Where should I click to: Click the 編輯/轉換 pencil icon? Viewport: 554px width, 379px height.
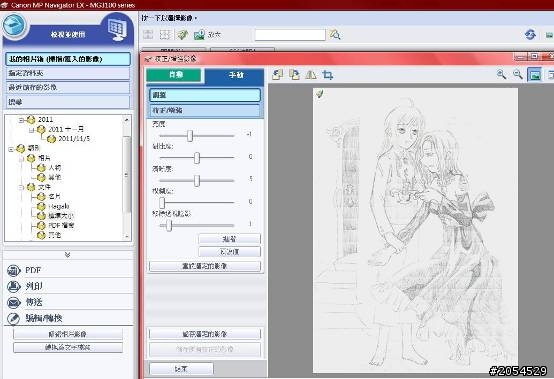click(13, 318)
